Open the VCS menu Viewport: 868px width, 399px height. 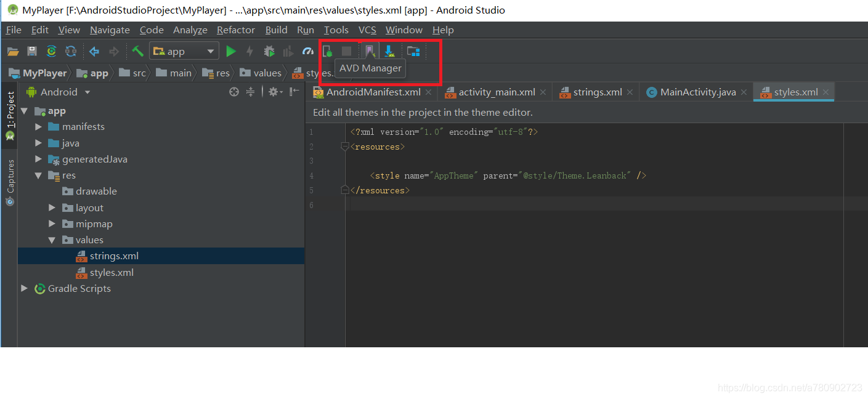coord(367,30)
